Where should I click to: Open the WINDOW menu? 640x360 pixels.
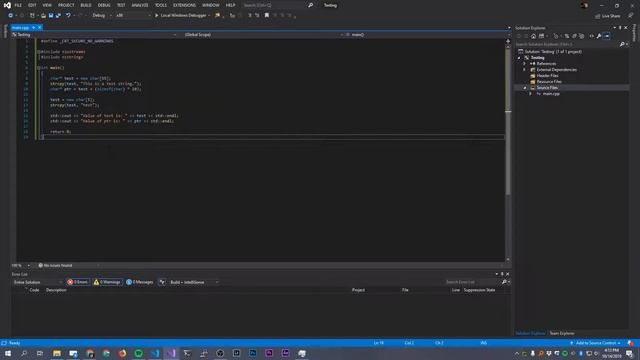pyautogui.click(x=211, y=5)
